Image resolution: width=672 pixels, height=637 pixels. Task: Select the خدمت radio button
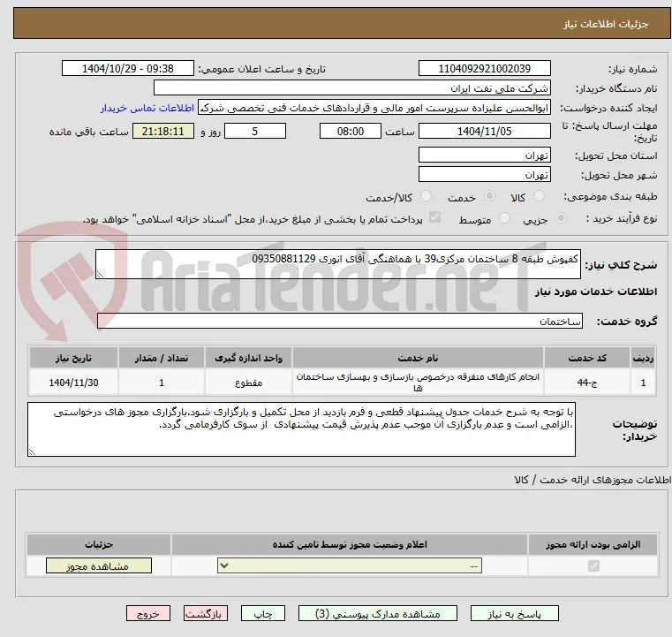(489, 196)
